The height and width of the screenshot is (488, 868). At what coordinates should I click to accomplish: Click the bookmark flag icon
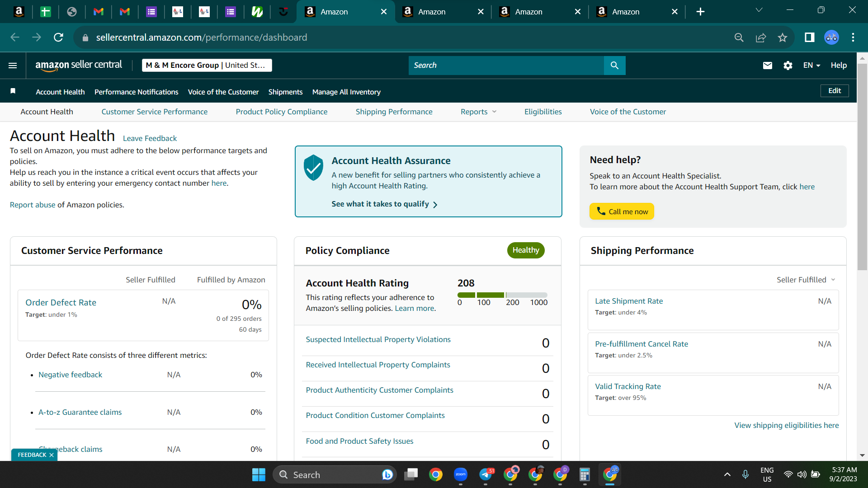click(x=13, y=91)
